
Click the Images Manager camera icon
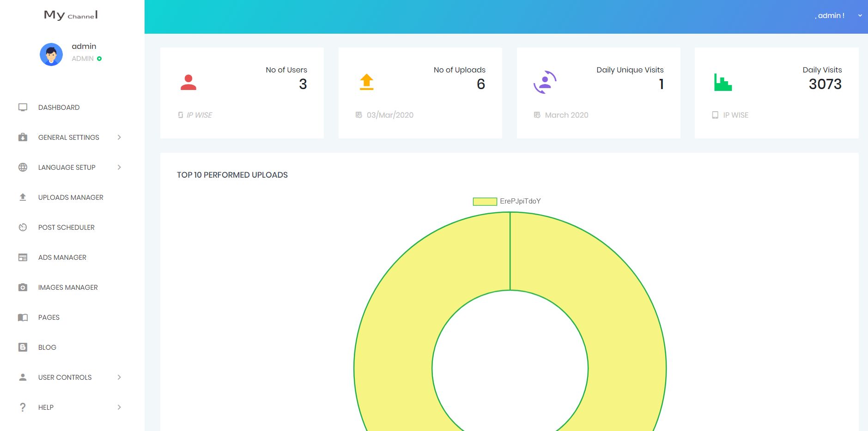[23, 287]
